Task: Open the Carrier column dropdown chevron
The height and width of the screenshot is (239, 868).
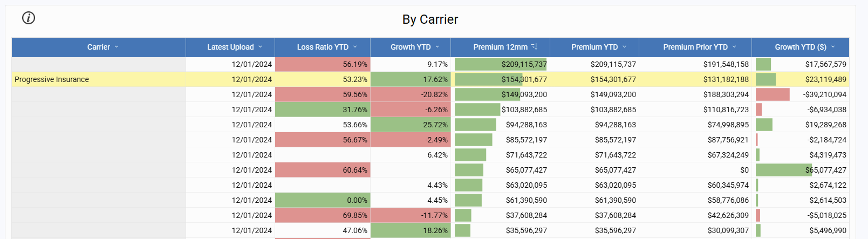Action: tap(117, 47)
